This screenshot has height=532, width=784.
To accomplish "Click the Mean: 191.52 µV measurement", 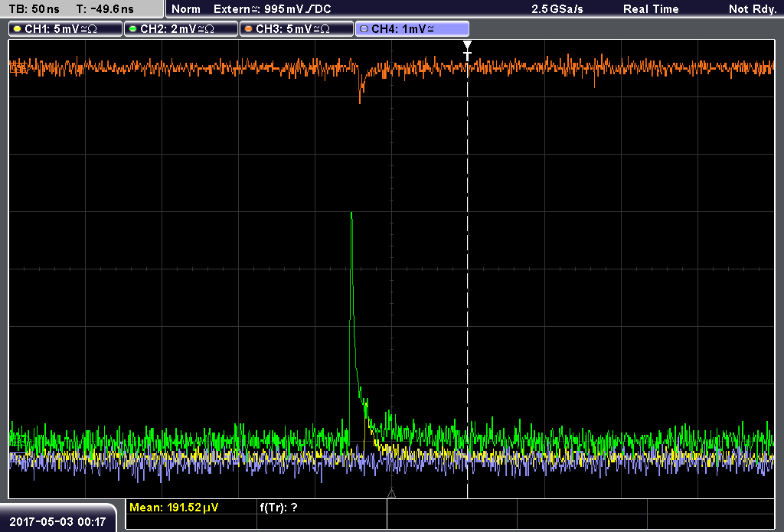I will coord(174,507).
